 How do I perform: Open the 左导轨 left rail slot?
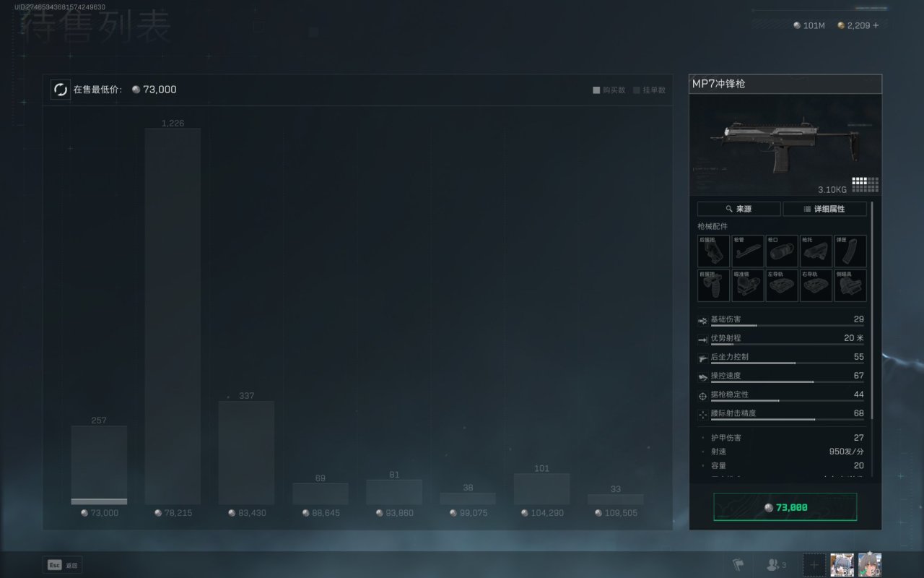click(x=783, y=285)
